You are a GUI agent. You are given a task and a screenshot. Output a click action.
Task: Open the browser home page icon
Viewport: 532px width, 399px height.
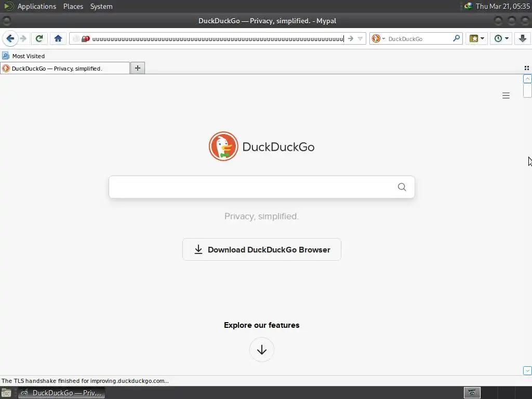click(58, 38)
